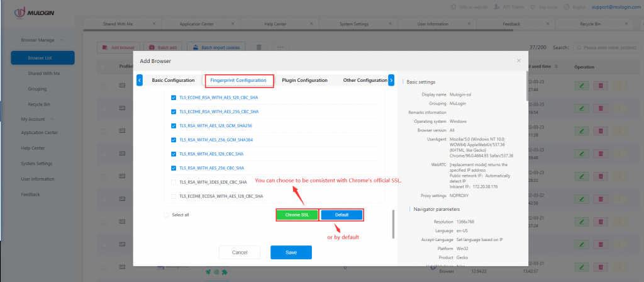Check the Select all checkbox
Image resolution: width=644 pixels, height=282 pixels.
pyautogui.click(x=166, y=215)
